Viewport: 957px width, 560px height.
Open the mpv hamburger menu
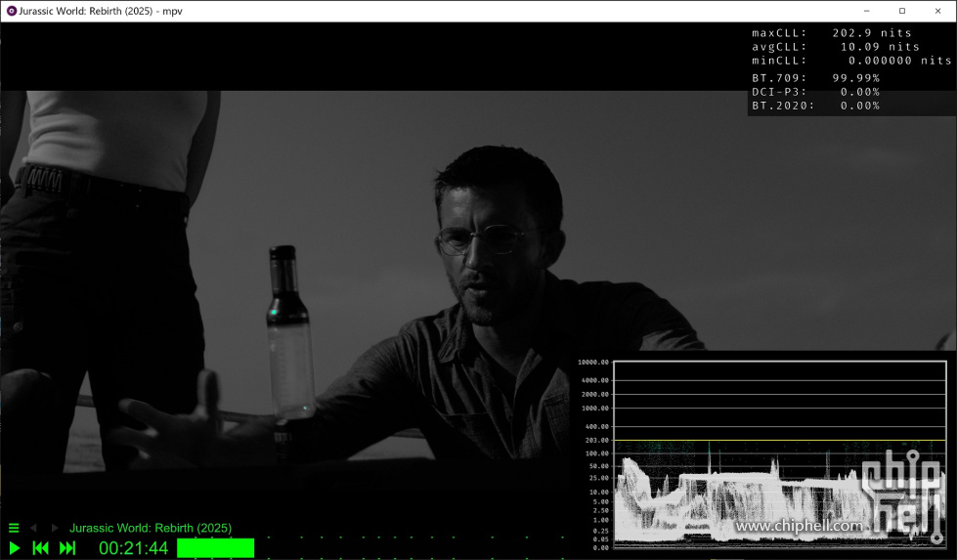click(14, 528)
